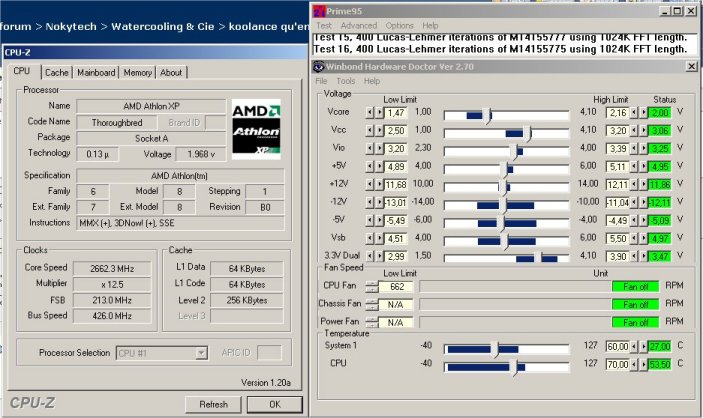Click the Instructions field MMX, 3DNow!, SSE
This screenshot has height=418, width=703.
point(180,223)
